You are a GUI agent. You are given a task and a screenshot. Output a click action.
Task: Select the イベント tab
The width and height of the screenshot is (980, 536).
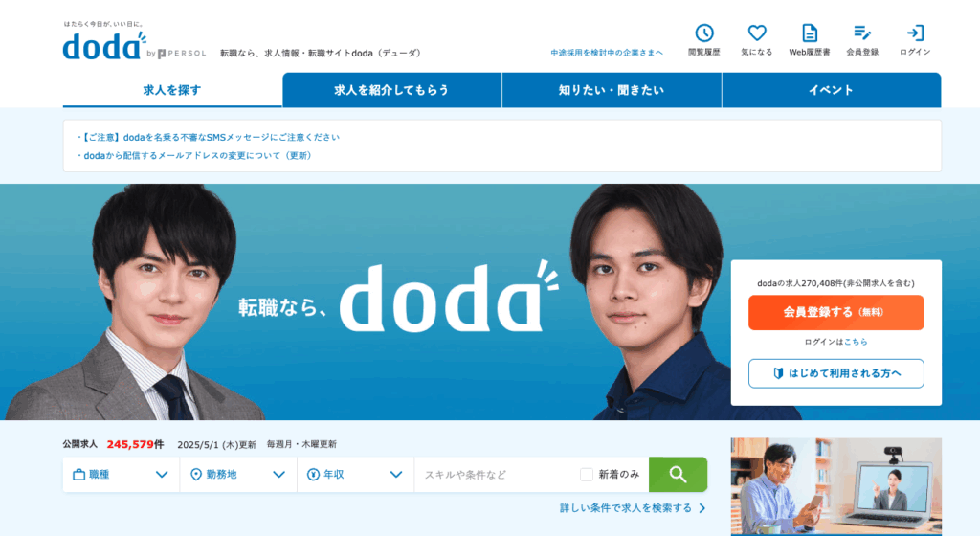click(832, 90)
